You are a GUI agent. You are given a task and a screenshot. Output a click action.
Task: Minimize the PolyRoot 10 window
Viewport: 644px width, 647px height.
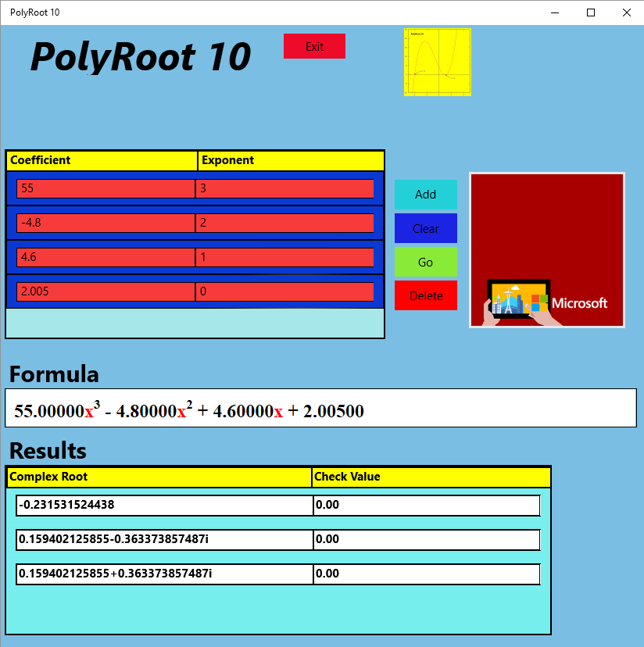555,13
